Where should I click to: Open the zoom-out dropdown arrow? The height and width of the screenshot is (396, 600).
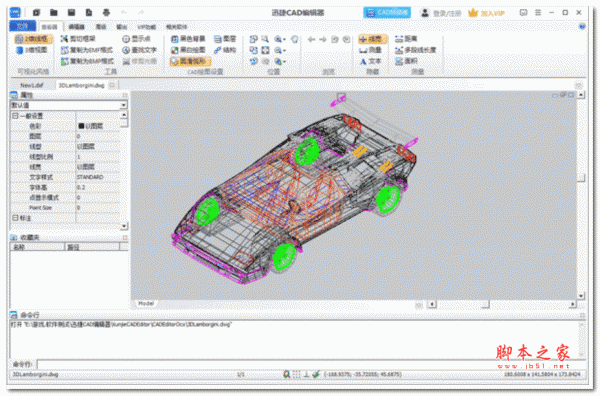(x=284, y=51)
